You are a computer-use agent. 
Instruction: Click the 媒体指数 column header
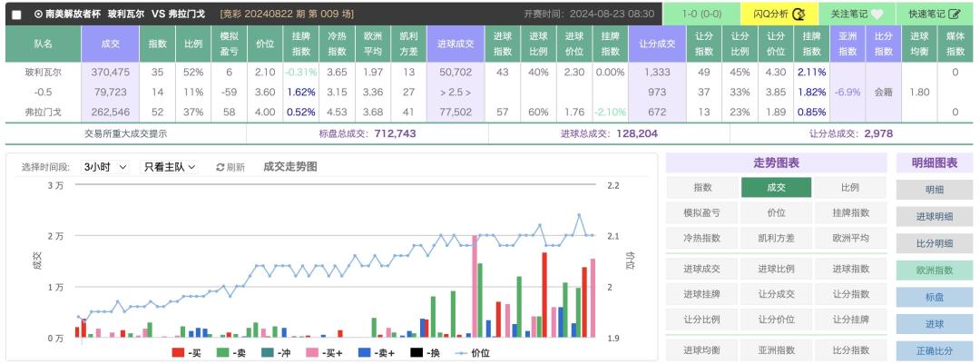pos(955,44)
